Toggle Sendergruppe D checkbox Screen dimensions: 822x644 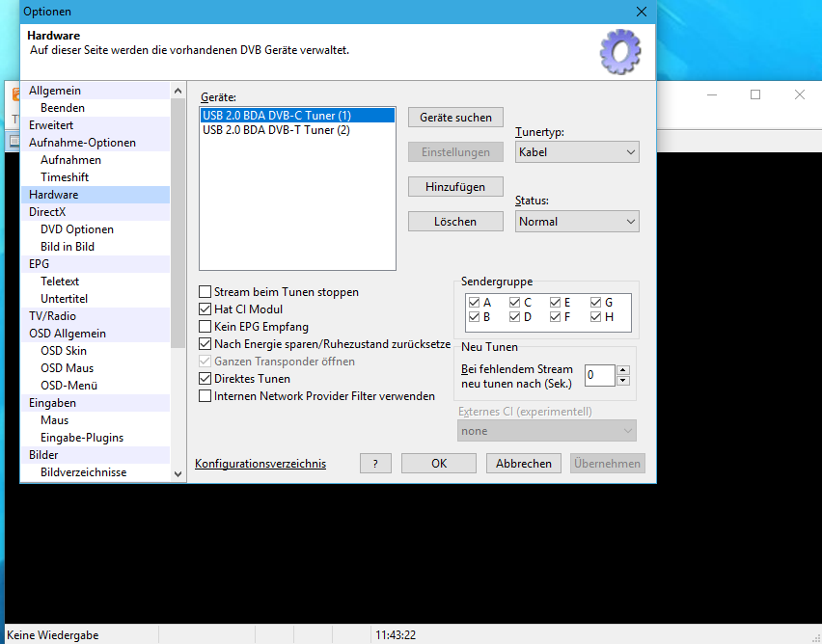coord(514,317)
